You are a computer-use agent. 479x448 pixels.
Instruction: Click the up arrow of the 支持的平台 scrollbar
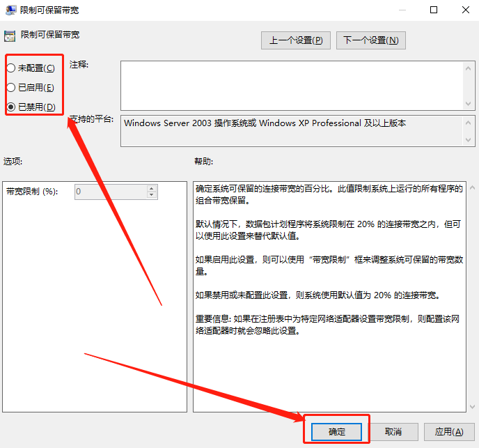click(469, 122)
